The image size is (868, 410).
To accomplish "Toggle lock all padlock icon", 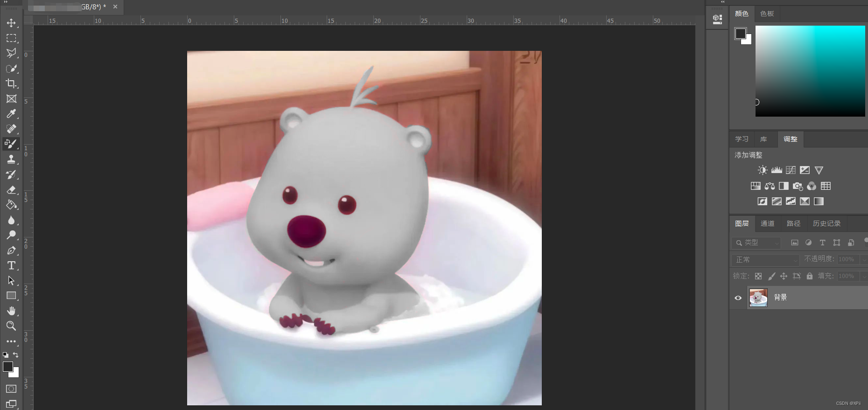I will tap(810, 276).
